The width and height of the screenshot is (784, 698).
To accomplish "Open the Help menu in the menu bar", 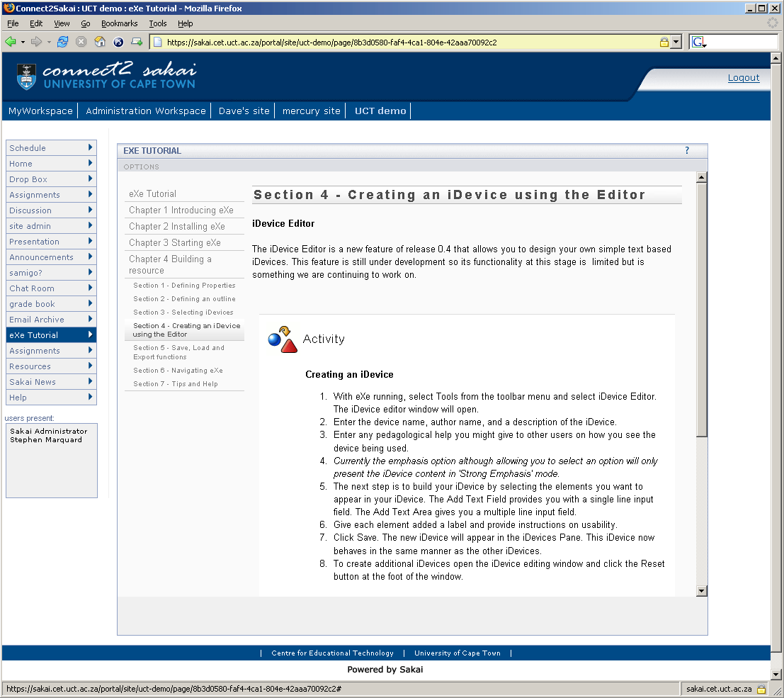I will pyautogui.click(x=185, y=23).
